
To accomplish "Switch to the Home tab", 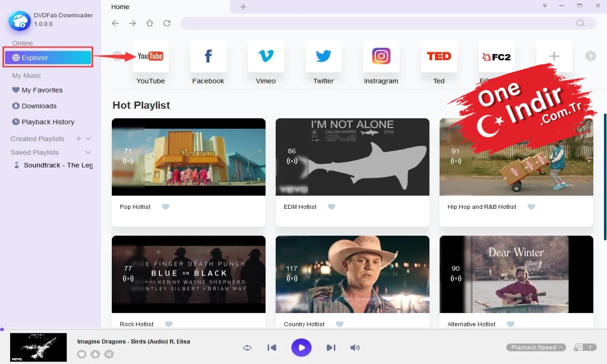I will coord(120,7).
